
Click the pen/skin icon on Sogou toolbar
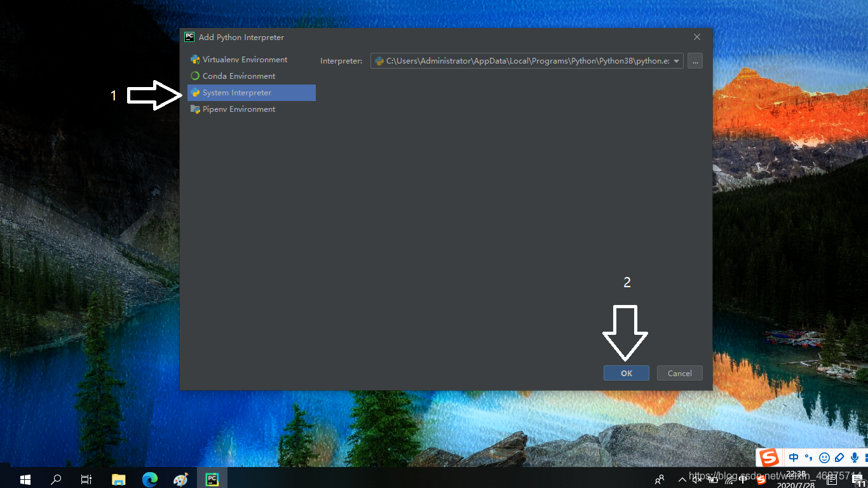839,457
